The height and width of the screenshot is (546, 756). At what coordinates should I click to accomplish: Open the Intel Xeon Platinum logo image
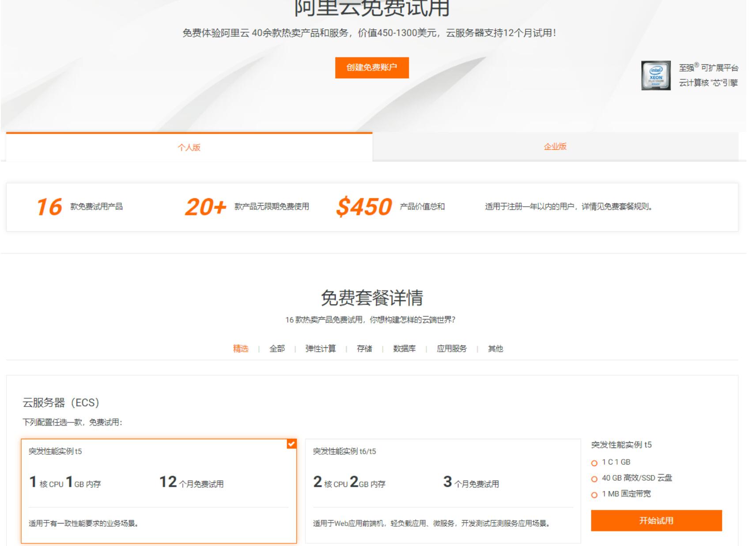click(x=656, y=75)
